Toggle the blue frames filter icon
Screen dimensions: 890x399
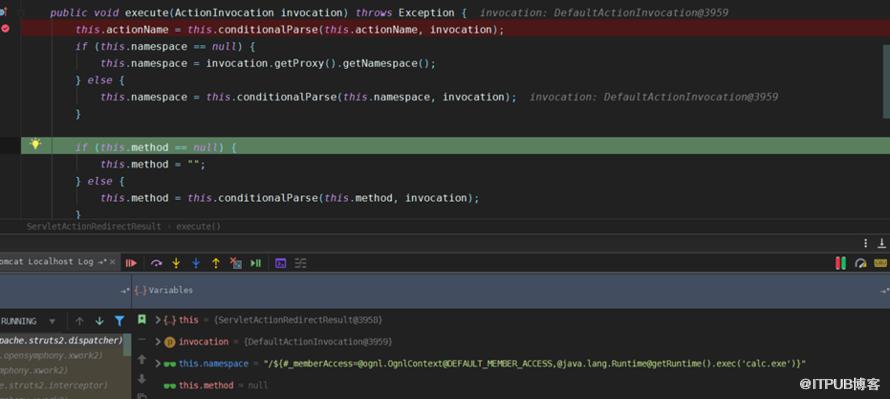[x=119, y=321]
